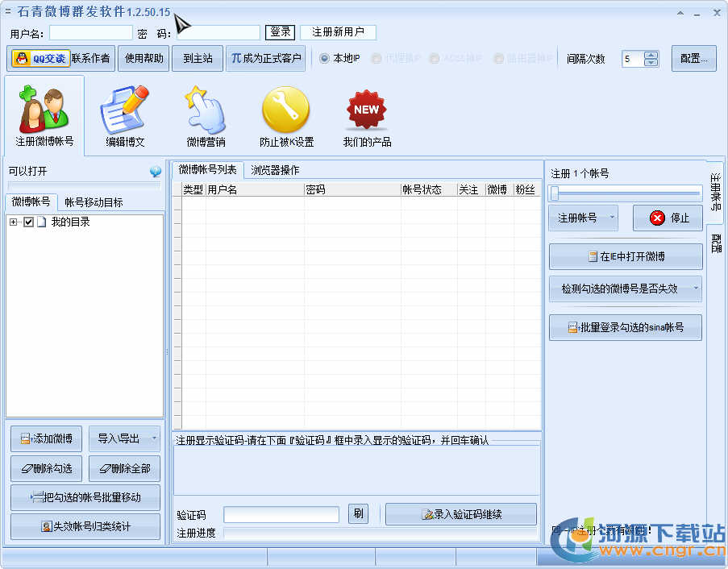Click 成为正式客户 button
This screenshot has width=728, height=569.
coord(265,59)
